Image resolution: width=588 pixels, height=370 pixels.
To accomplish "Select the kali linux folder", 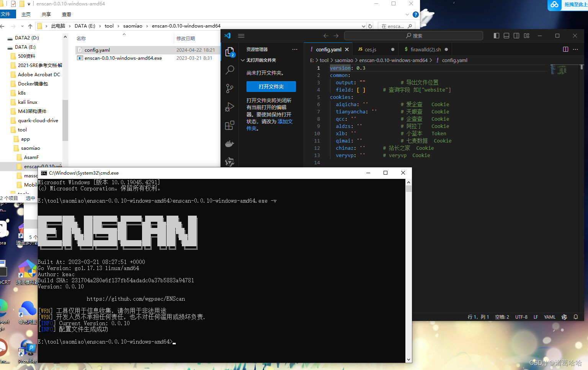I will (x=28, y=102).
